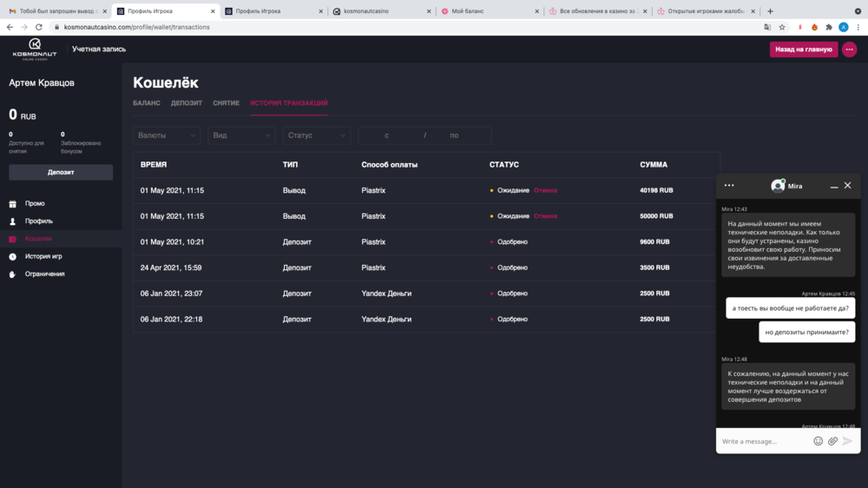Bookmark page with star icon

782,27
